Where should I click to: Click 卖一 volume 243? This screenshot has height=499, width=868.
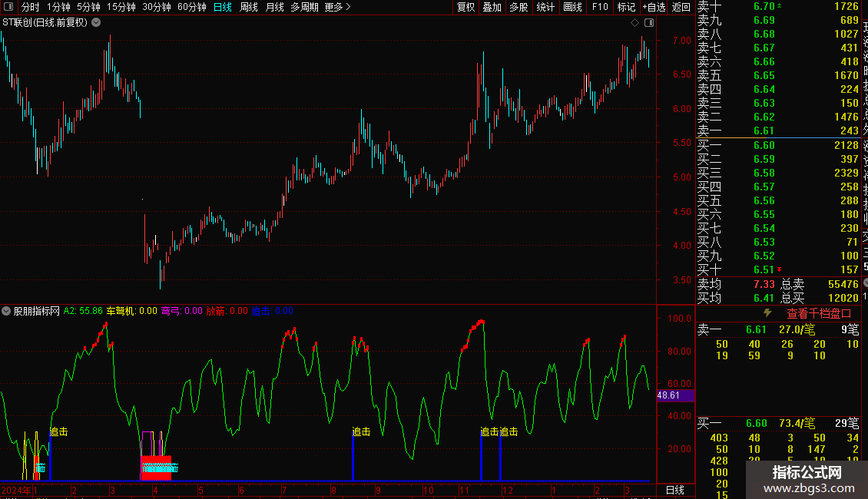tap(849, 131)
